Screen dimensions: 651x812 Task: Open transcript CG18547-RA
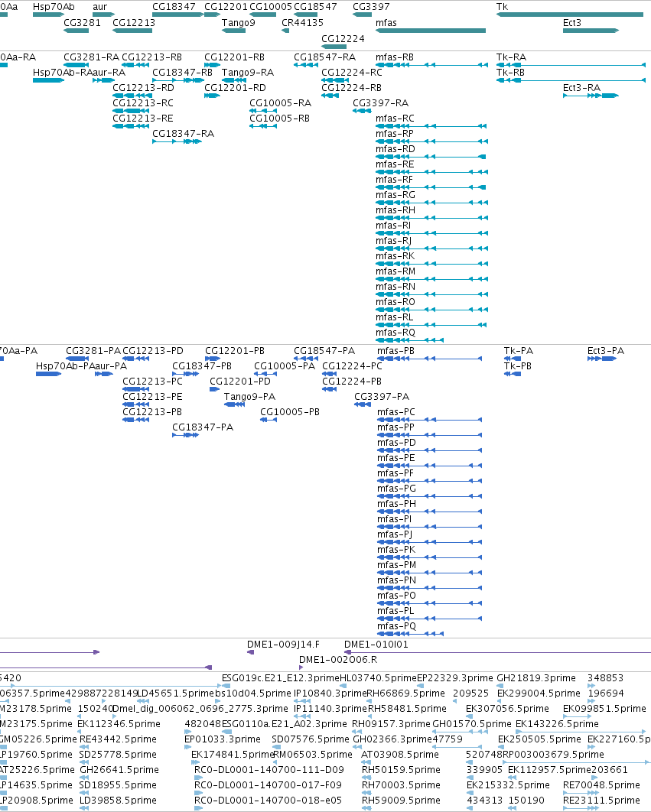point(325,57)
